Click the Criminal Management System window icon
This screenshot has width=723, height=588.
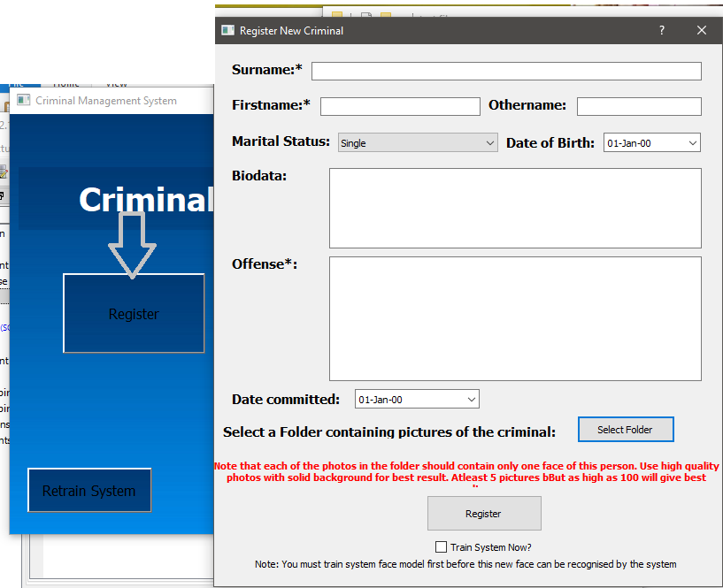tap(24, 100)
